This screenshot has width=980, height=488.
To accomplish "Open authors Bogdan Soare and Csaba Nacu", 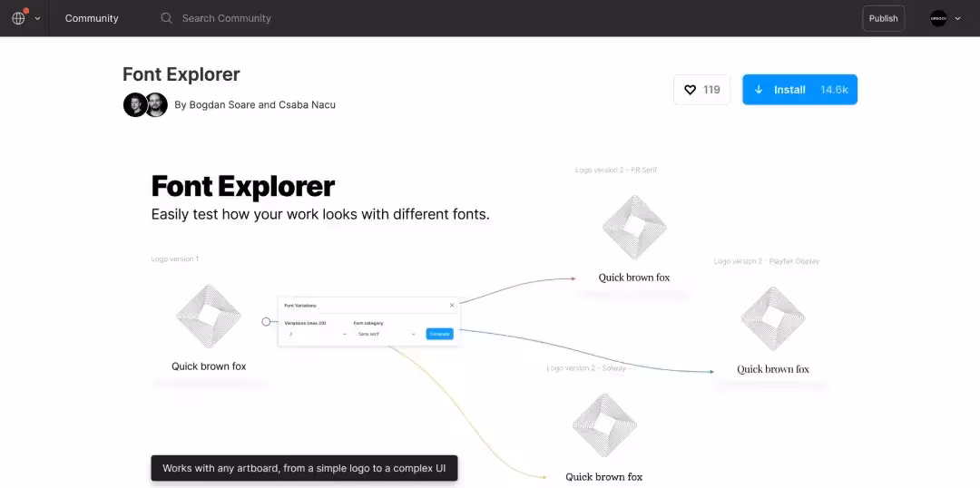I will point(255,104).
